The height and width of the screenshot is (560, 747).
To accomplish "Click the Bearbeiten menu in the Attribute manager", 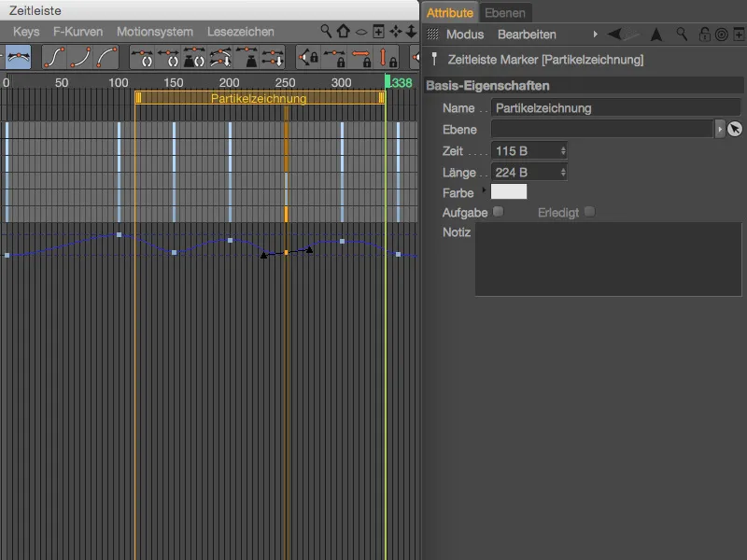I will tap(528, 35).
